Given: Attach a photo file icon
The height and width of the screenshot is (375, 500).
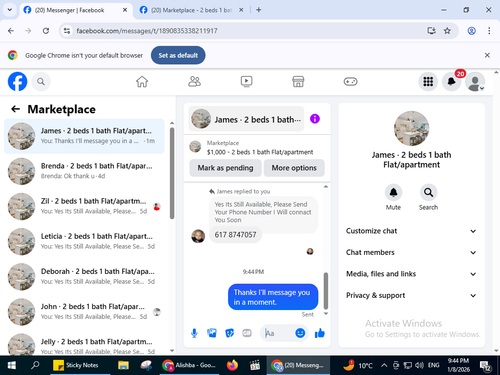Looking at the screenshot, I should (212, 333).
